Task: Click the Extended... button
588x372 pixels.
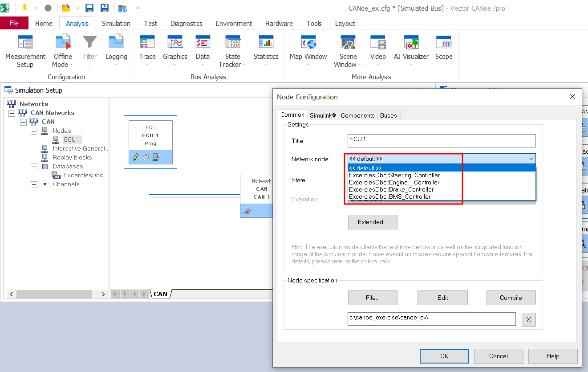Action: (x=373, y=222)
